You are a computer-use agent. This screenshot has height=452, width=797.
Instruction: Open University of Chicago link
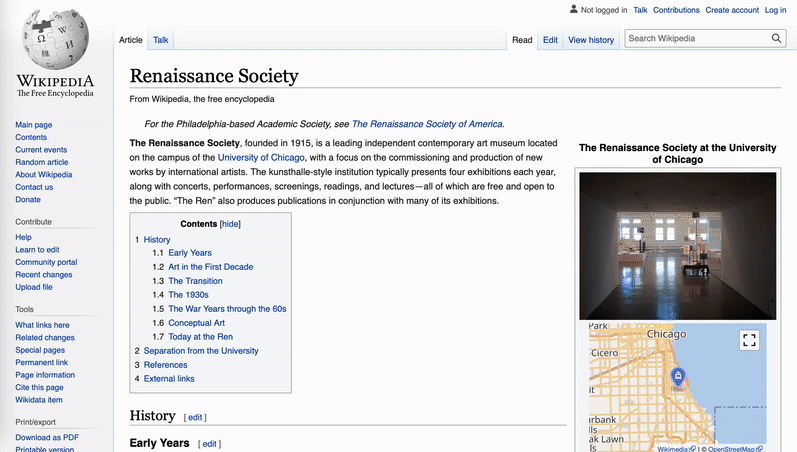tap(261, 158)
